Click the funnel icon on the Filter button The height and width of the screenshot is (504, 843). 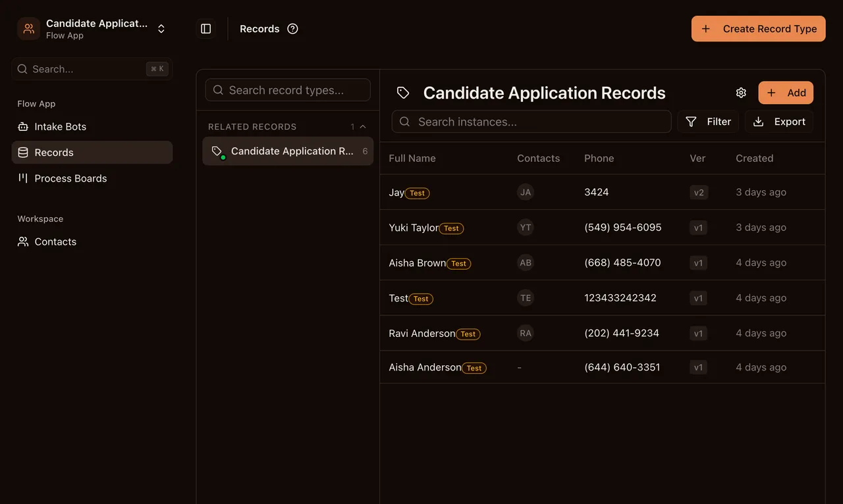[690, 122]
